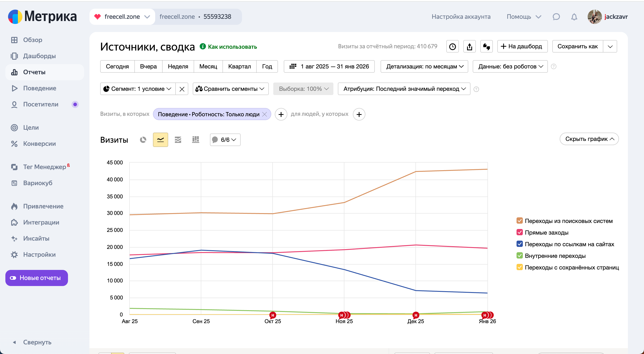Uncheck Переходы из поисковых систем series
The width and height of the screenshot is (644, 354).
(519, 221)
